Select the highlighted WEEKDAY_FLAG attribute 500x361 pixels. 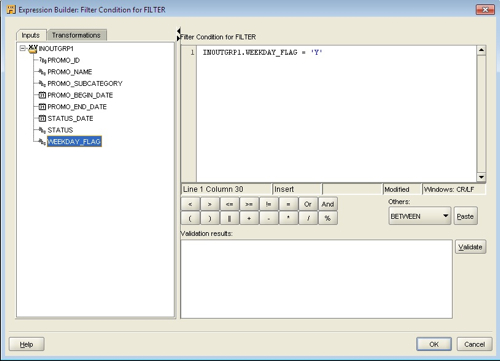coord(74,142)
